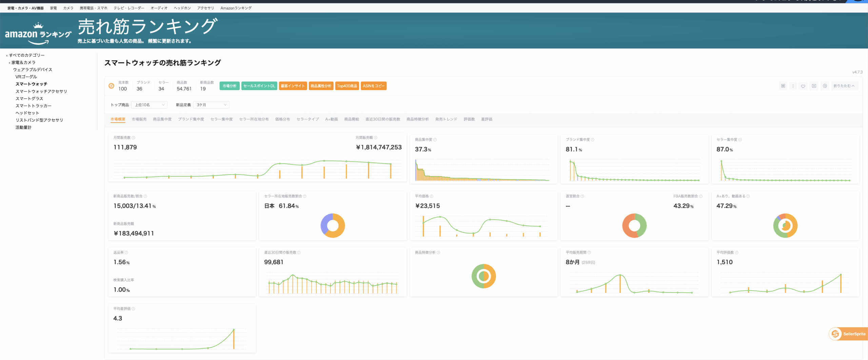Click the FBA sales ratio donut chart

pyautogui.click(x=634, y=225)
